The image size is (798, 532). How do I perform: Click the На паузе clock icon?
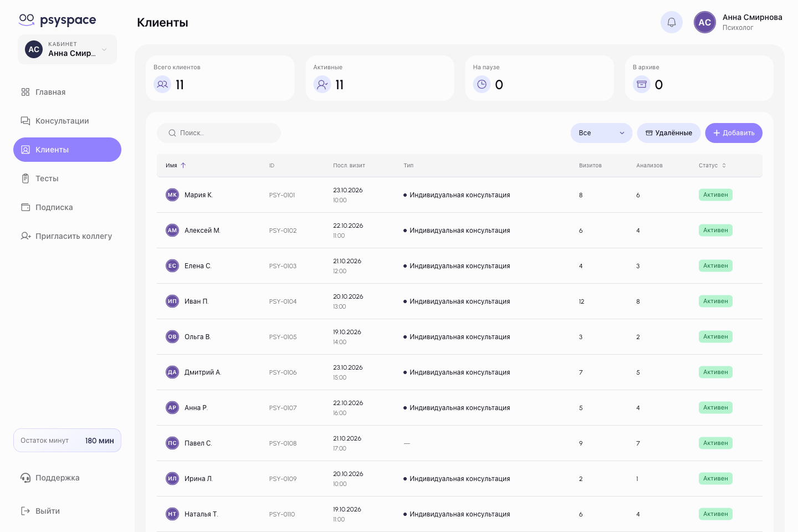482,84
